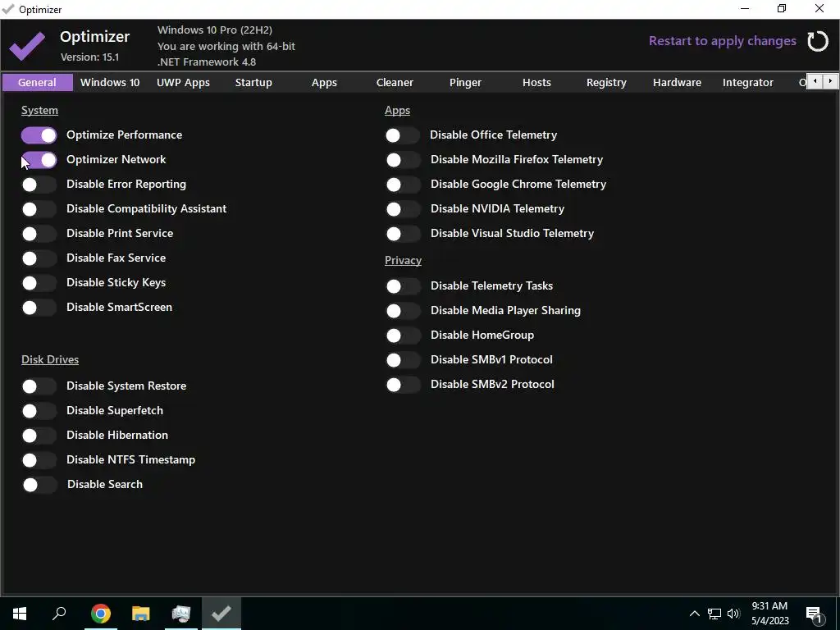
Task: Open the Integrator tab
Action: 748,83
